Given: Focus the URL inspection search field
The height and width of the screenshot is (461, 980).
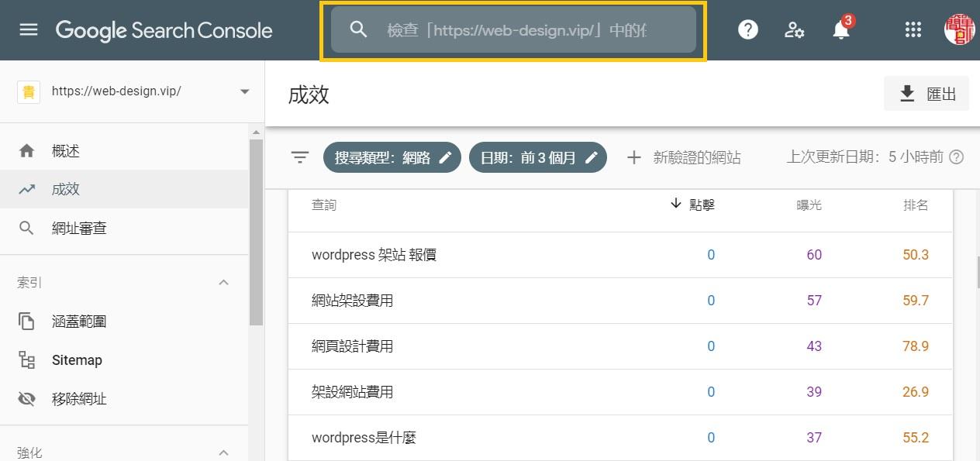Looking at the screenshot, I should [513, 30].
